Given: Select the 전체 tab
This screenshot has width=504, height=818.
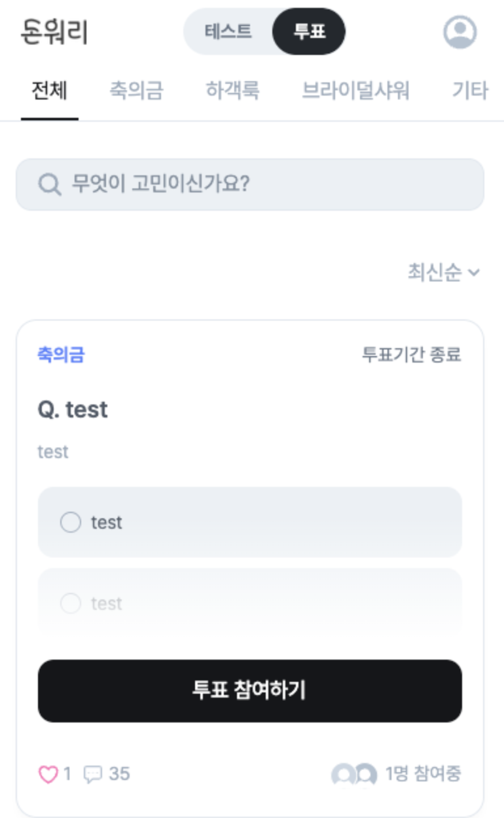Looking at the screenshot, I should tap(50, 90).
